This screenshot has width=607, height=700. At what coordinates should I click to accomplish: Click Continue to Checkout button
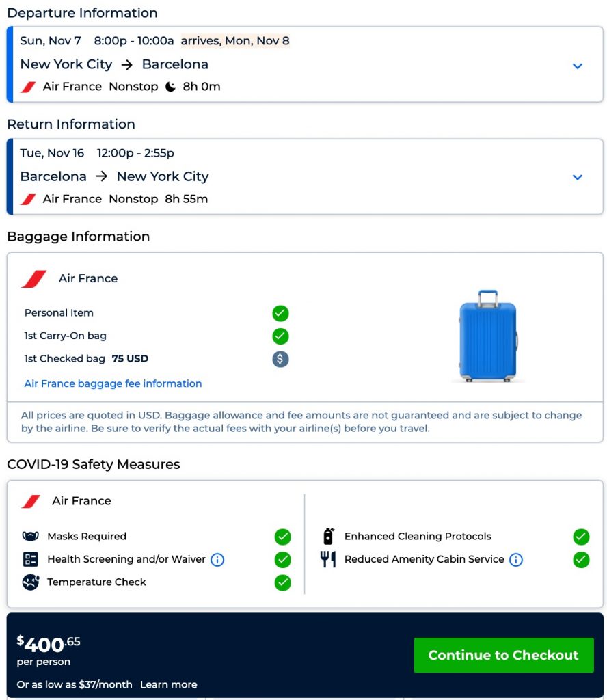[x=503, y=655]
